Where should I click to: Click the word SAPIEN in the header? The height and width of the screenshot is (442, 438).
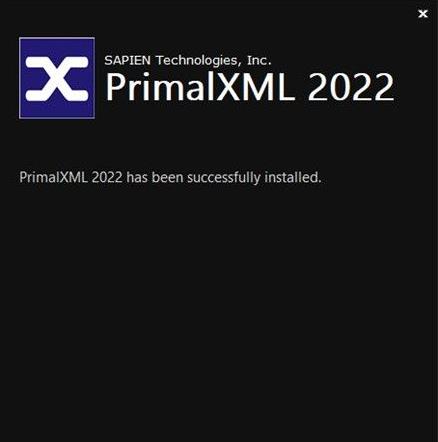pyautogui.click(x=127, y=60)
